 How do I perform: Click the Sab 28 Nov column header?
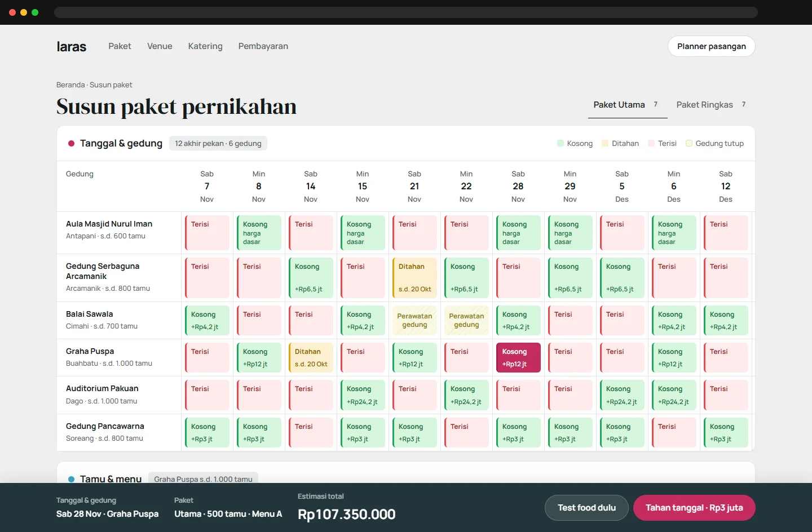[x=518, y=187]
